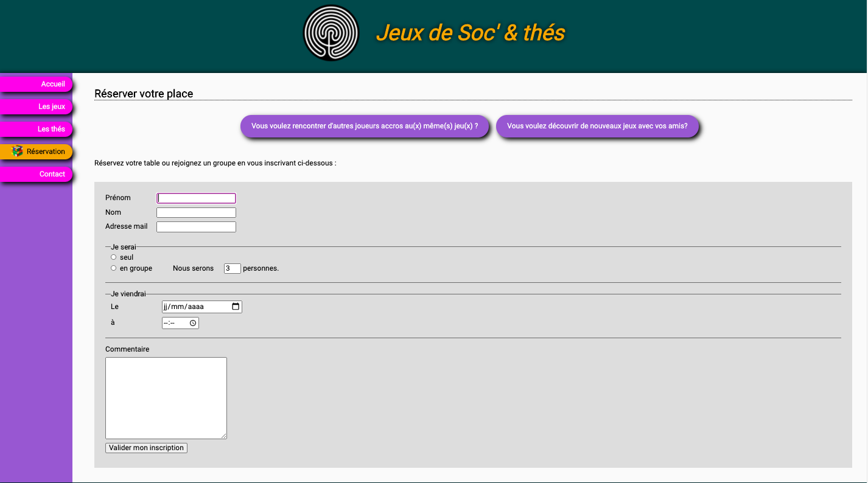Viewport: 868px width, 483px height.
Task: Click the number of persons field
Action: click(232, 268)
